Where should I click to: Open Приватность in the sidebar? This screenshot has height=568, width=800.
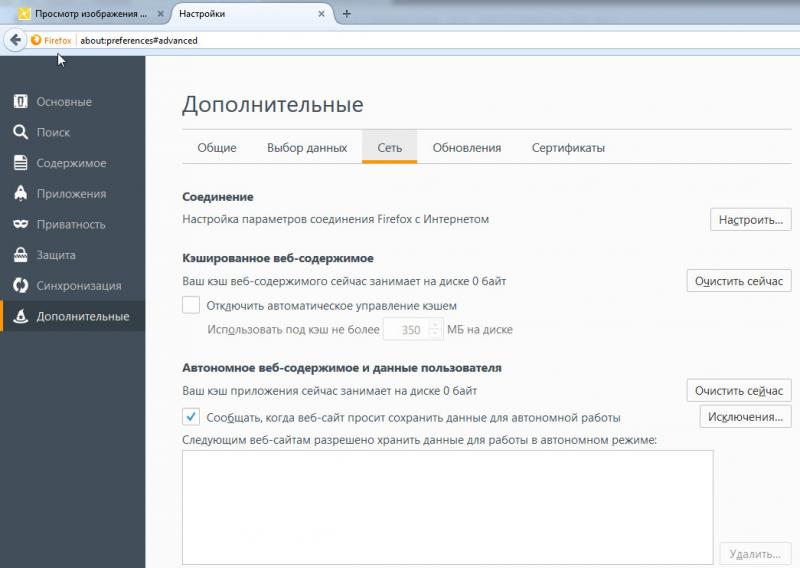[x=72, y=224]
